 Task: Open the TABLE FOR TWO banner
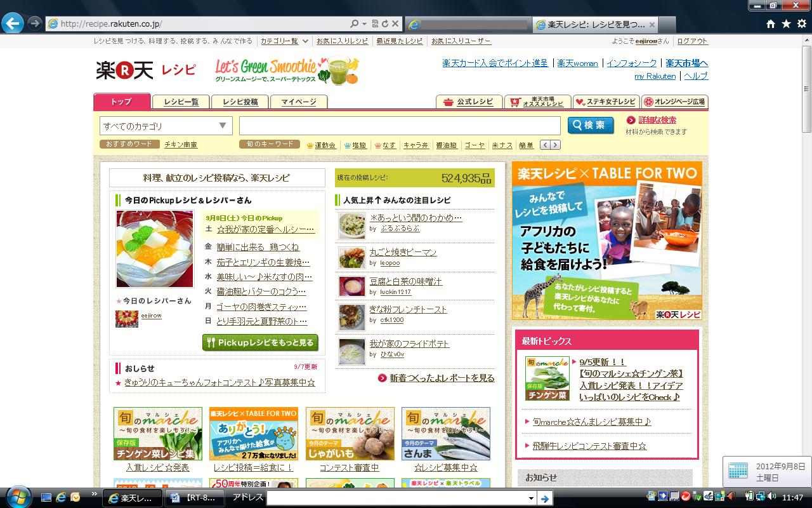click(607, 241)
